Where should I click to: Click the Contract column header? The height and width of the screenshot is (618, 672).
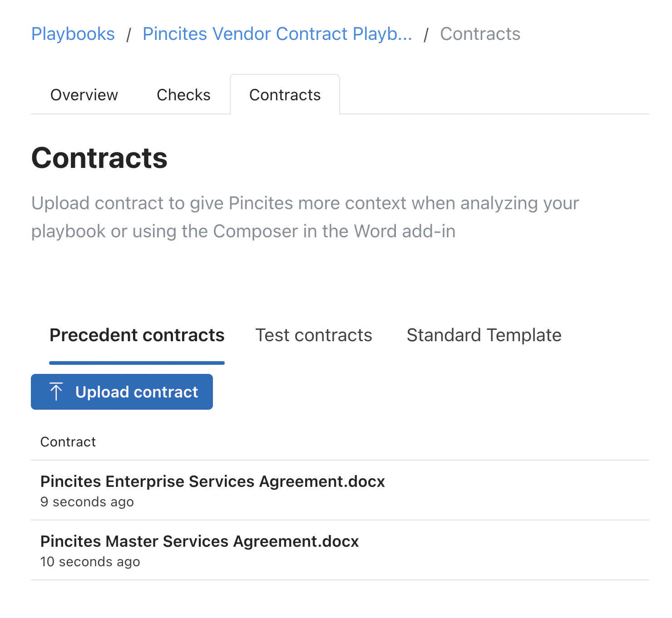[x=68, y=441]
